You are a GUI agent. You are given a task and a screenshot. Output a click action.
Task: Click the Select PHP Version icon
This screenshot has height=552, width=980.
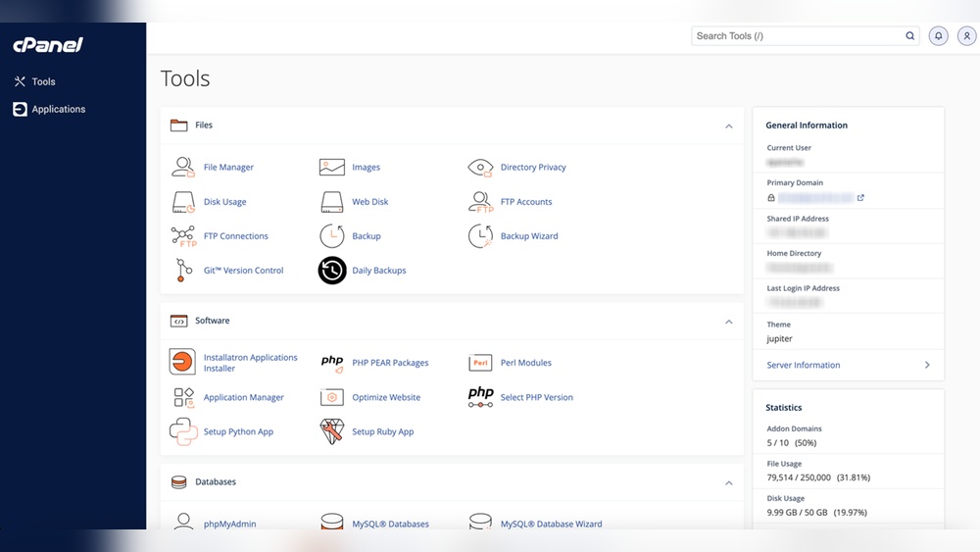[x=480, y=397]
